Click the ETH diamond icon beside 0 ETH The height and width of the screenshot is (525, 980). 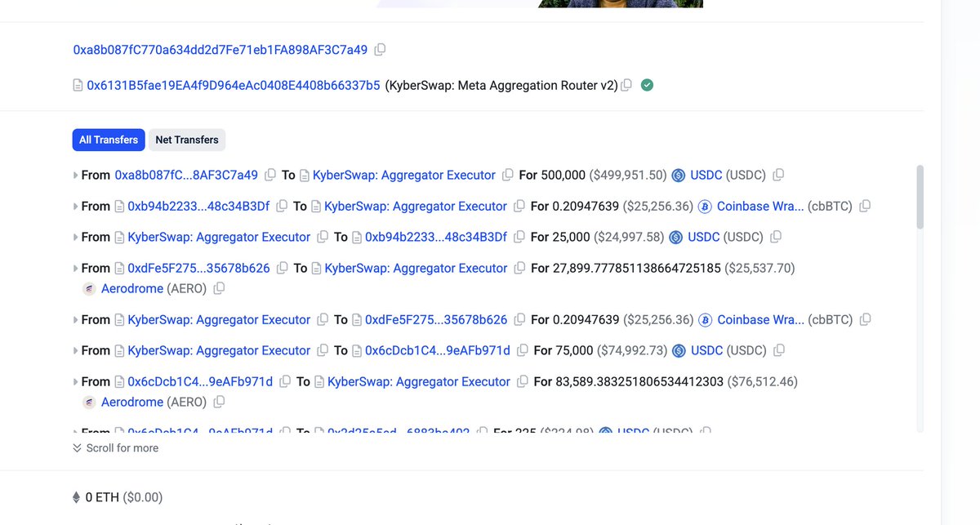coord(77,497)
